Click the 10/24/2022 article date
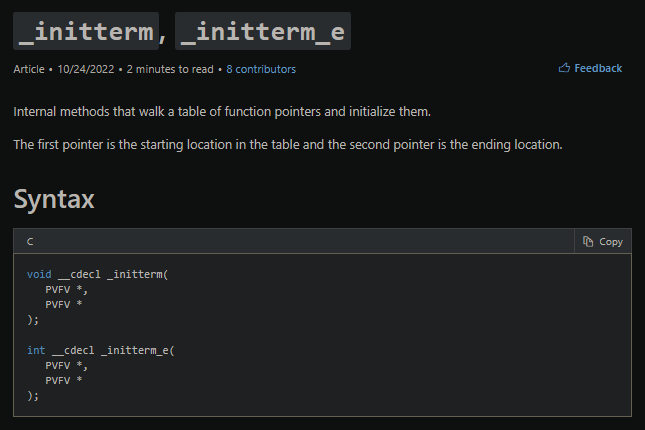 click(85, 69)
